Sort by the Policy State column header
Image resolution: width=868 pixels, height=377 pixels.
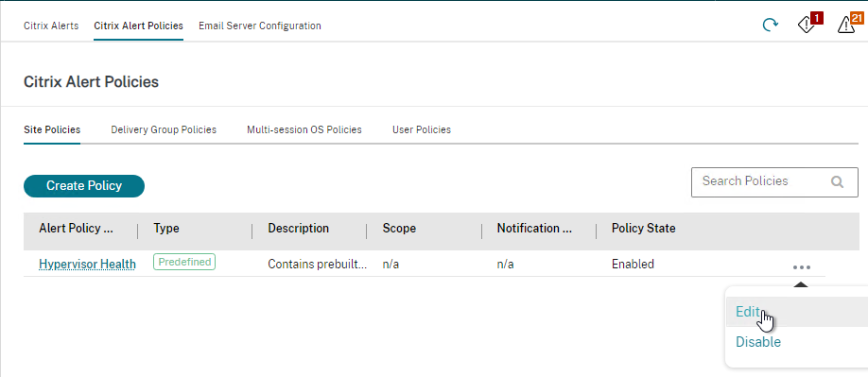pos(643,229)
